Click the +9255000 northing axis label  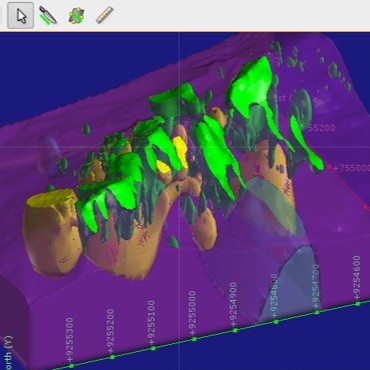coord(192,314)
